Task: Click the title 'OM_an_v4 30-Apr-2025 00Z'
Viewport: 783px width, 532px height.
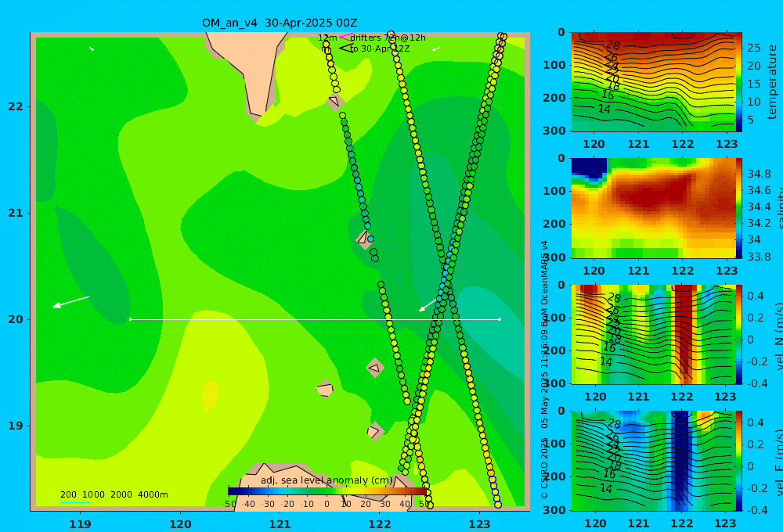Action: click(x=280, y=23)
